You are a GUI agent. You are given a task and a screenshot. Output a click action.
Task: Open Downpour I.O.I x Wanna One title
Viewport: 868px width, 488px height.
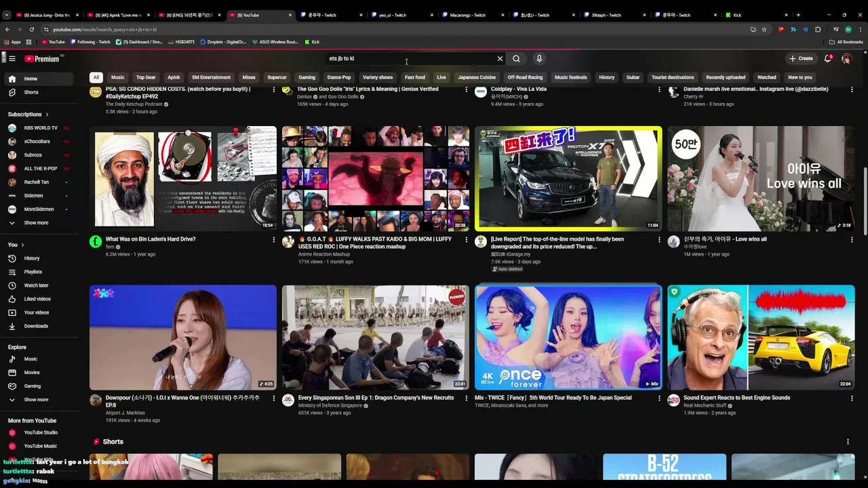tap(182, 401)
